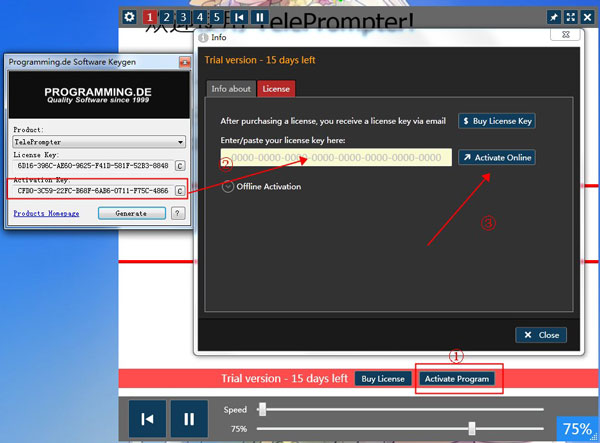Click the Buy License Key button
The image size is (600, 443).
[x=497, y=121]
